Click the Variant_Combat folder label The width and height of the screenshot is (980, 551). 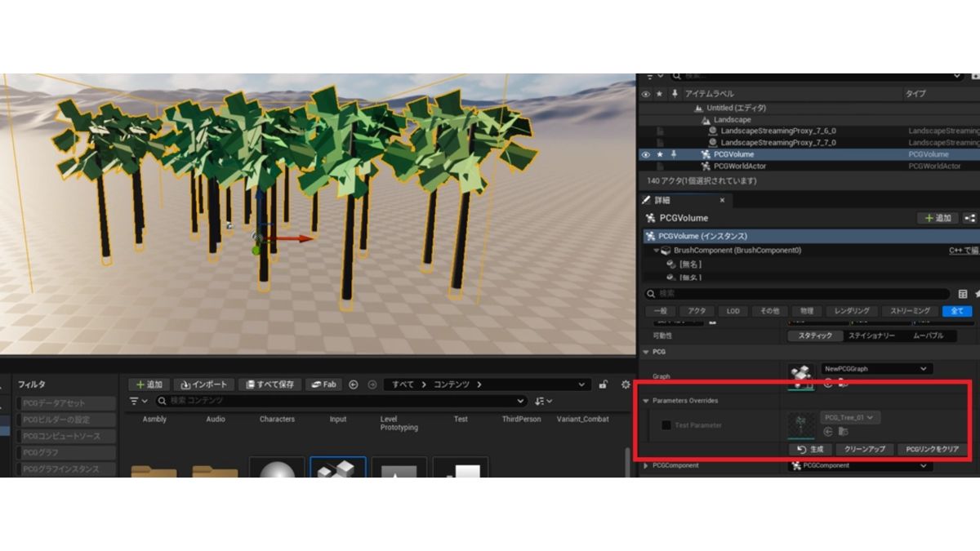click(x=582, y=419)
